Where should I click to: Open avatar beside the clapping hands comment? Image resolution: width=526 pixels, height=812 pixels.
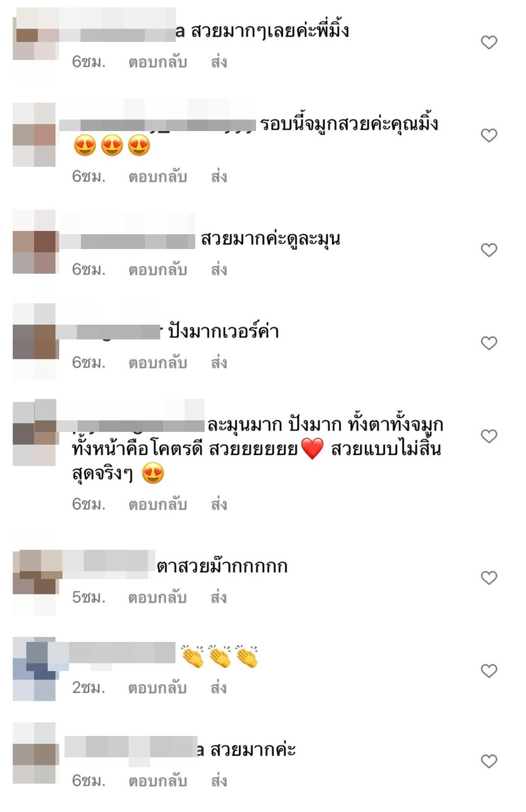pyautogui.click(x=34, y=669)
